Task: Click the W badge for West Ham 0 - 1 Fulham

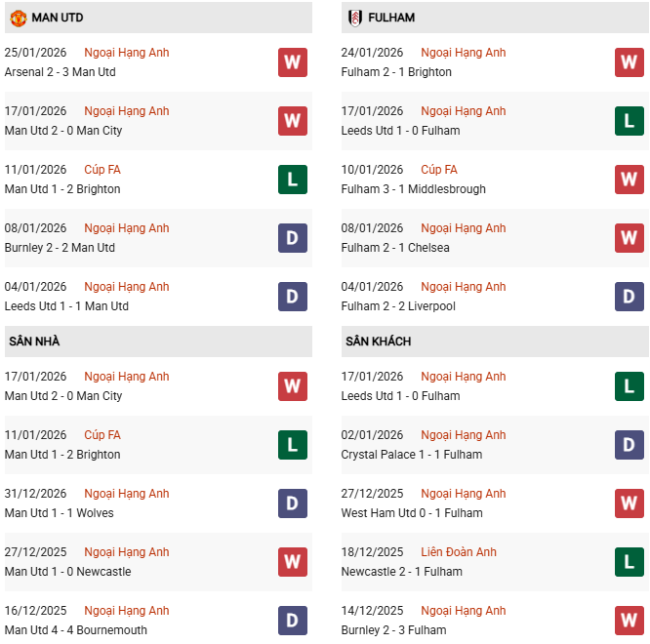Action: [x=630, y=503]
